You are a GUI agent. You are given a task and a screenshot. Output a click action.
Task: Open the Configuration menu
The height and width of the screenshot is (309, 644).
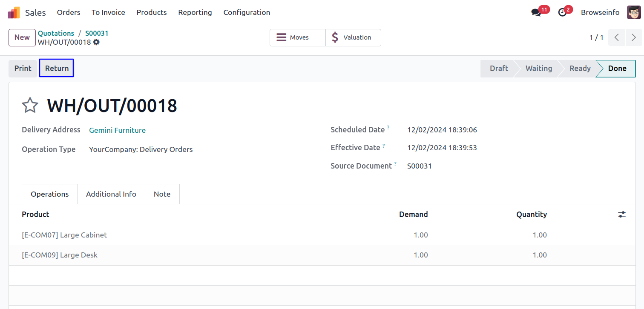tap(247, 12)
